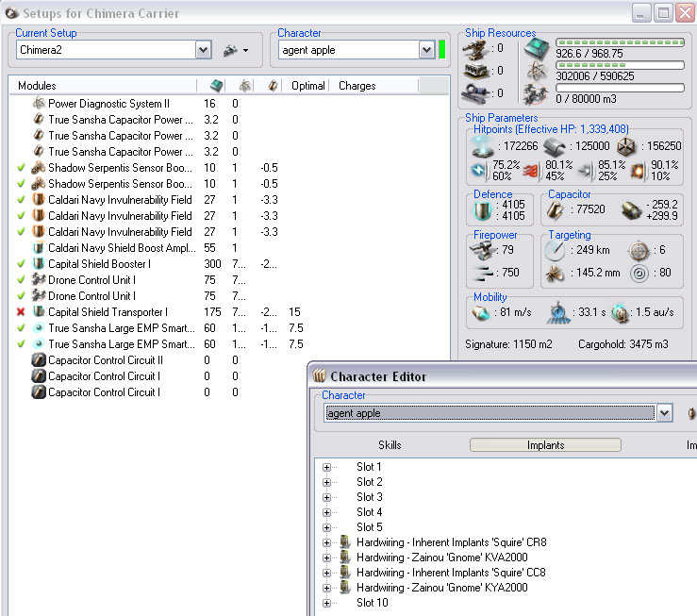
Task: Open the Character Editor character dropdown
Action: pyautogui.click(x=664, y=413)
